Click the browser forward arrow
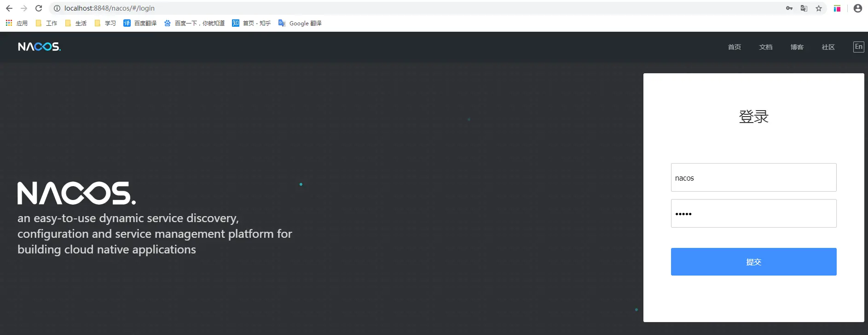868x335 pixels. [24, 8]
